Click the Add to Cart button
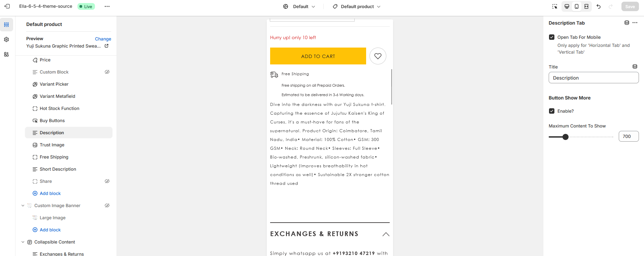Screen dimensions: 644x256 [318, 56]
